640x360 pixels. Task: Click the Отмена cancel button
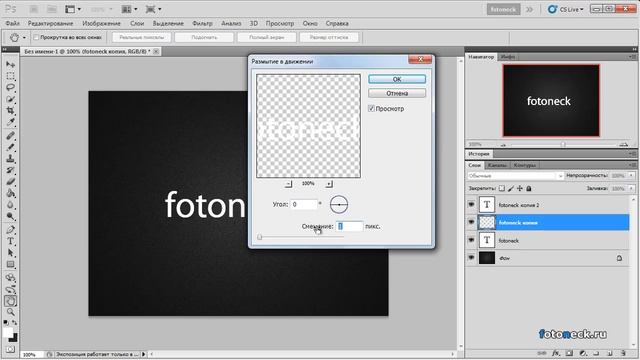point(397,93)
